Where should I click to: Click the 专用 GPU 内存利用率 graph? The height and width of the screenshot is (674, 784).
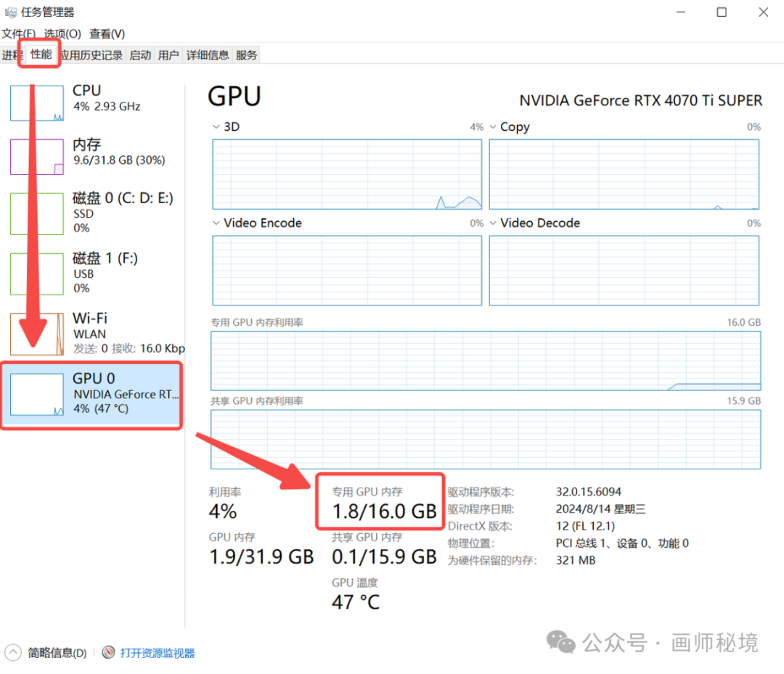coord(486,361)
